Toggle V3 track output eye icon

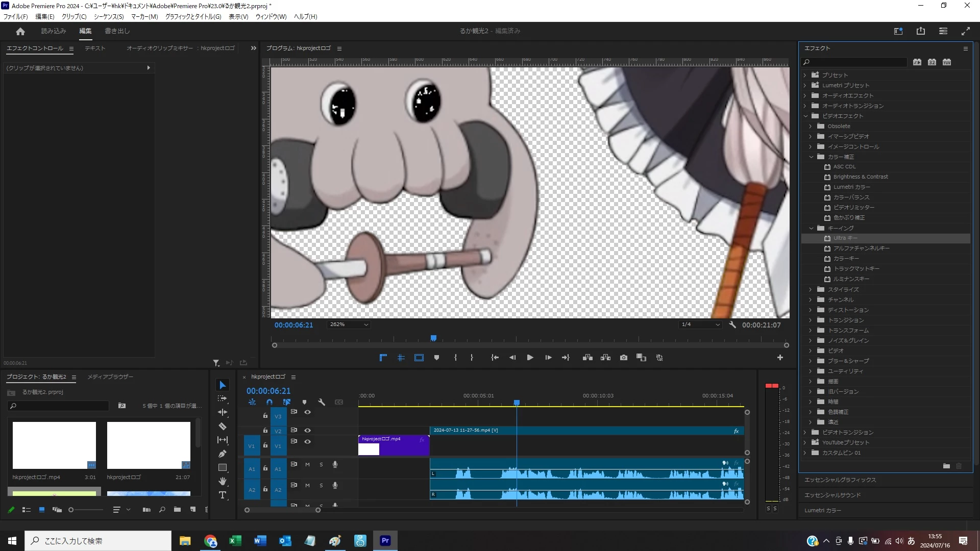[x=307, y=412]
